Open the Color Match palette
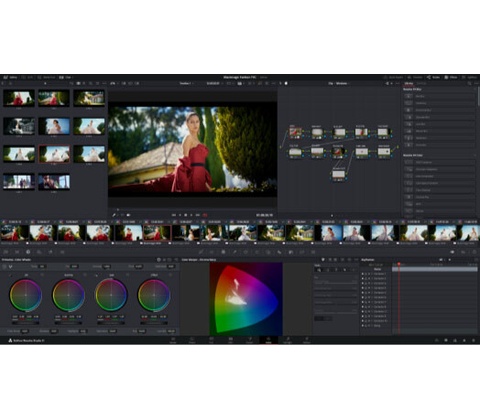Screen dimensions: 480x420 [x=17, y=252]
